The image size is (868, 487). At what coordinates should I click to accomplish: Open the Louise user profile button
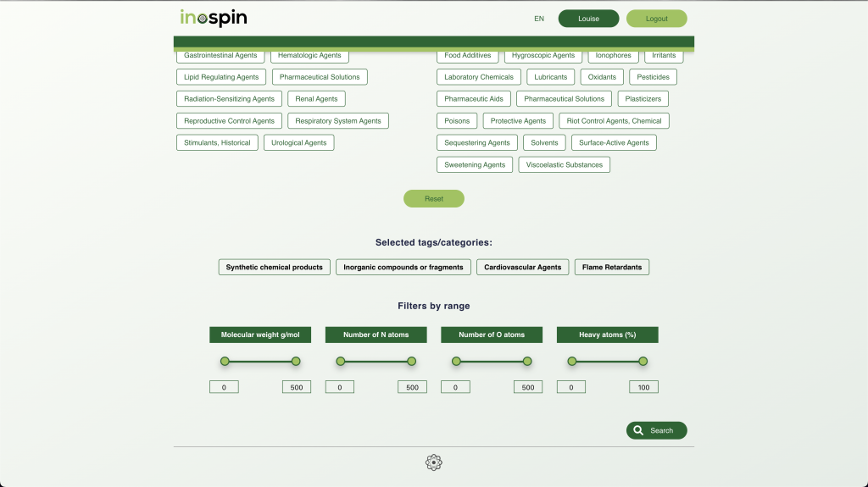pyautogui.click(x=588, y=19)
